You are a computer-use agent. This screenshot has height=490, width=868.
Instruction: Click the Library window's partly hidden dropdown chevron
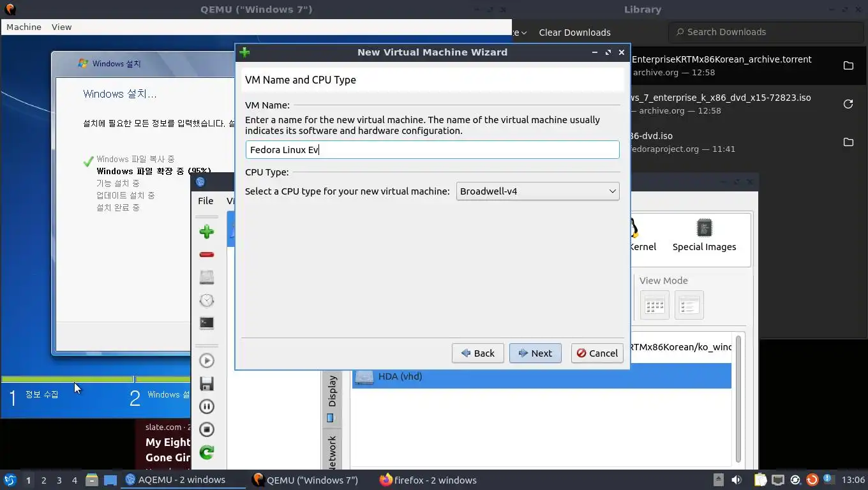click(523, 33)
